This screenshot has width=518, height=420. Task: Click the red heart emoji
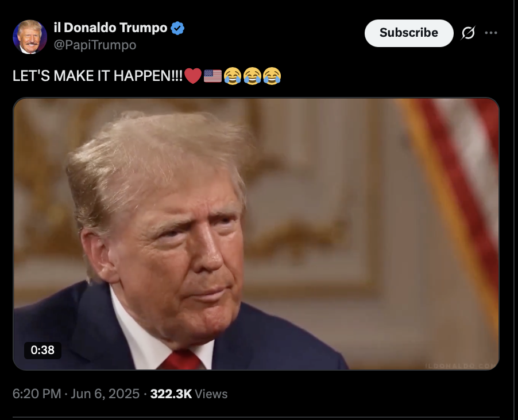(193, 76)
